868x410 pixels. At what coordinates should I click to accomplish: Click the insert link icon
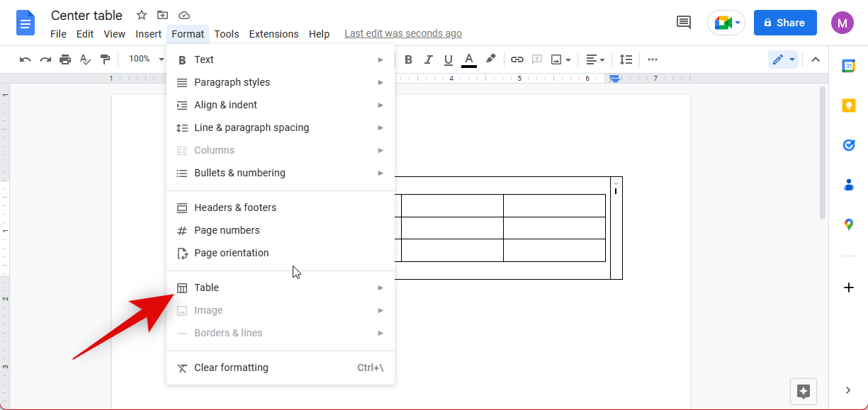[517, 59]
